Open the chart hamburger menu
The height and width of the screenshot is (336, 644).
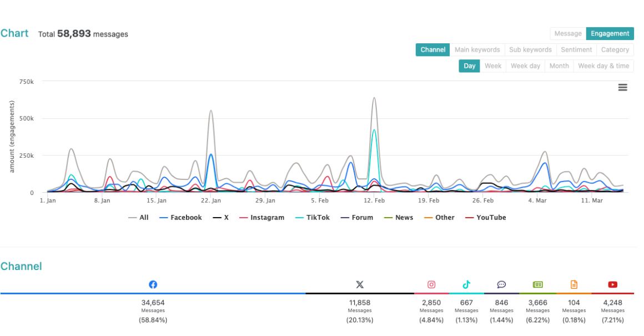622,87
